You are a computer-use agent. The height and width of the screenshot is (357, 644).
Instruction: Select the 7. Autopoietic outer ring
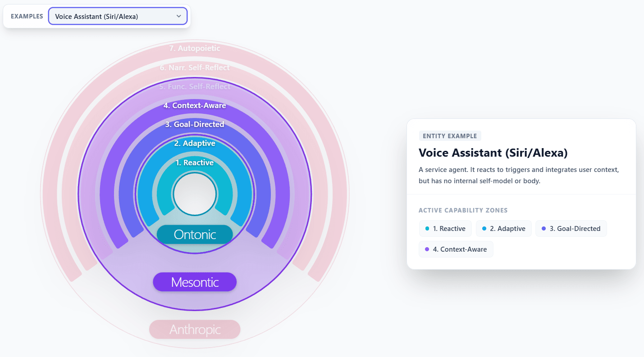(x=195, y=48)
